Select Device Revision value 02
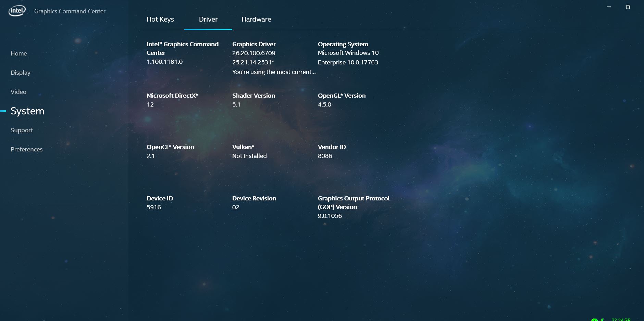The height and width of the screenshot is (321, 644). [236, 207]
